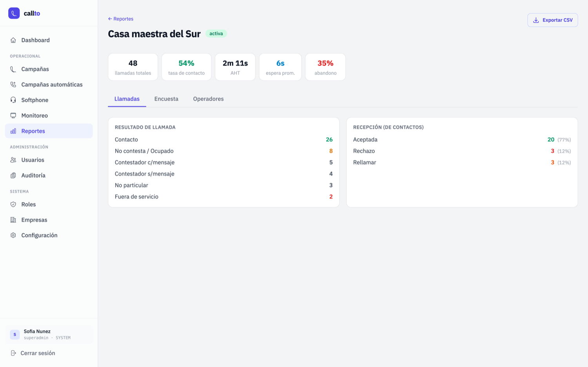Export report with Exportar CSV button
The image size is (588, 367).
pyautogui.click(x=553, y=20)
